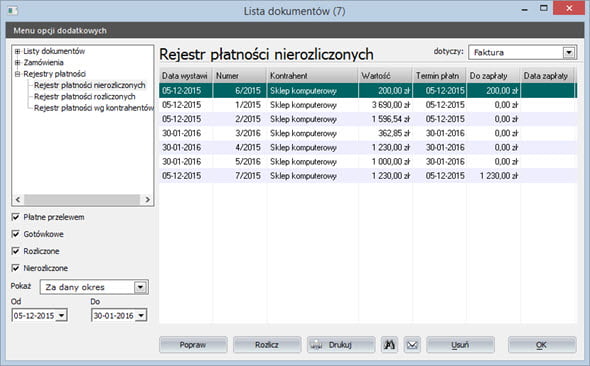Screen dimensions: 590x366
Task: Toggle the Płatne przelewem checkbox
Action: click(15, 217)
